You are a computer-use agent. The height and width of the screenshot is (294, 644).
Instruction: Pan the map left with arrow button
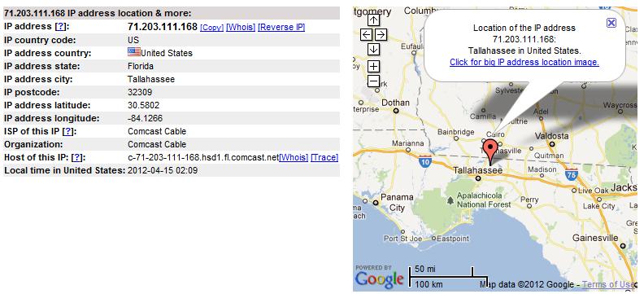(x=366, y=34)
